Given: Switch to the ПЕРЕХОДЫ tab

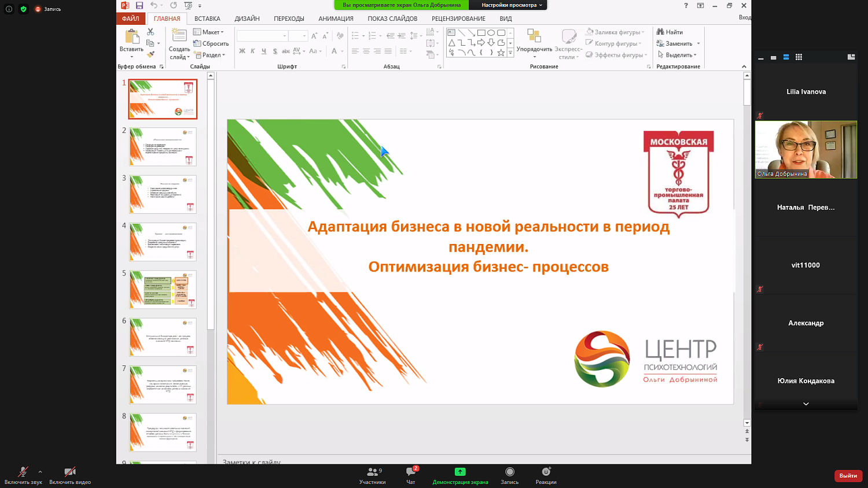Looking at the screenshot, I should click(x=289, y=19).
